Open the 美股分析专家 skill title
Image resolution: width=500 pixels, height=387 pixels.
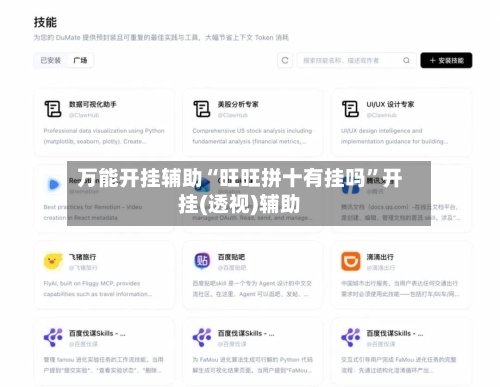point(238,104)
